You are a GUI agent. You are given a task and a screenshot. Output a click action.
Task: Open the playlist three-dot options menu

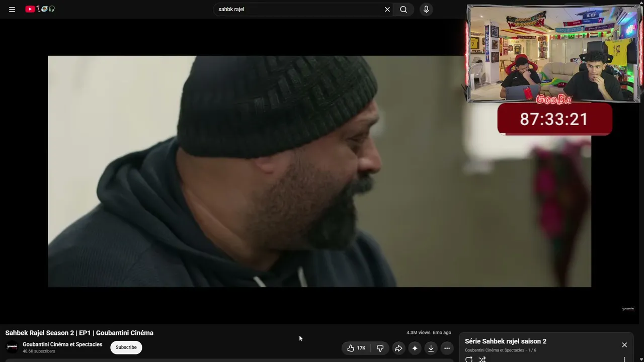[x=624, y=359]
